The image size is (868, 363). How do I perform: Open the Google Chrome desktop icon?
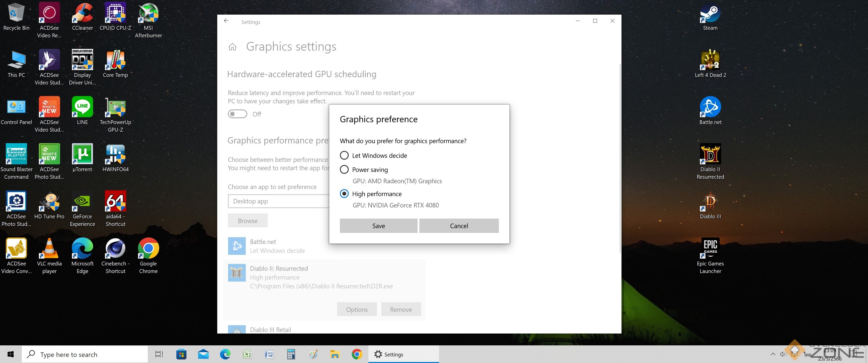(x=148, y=256)
